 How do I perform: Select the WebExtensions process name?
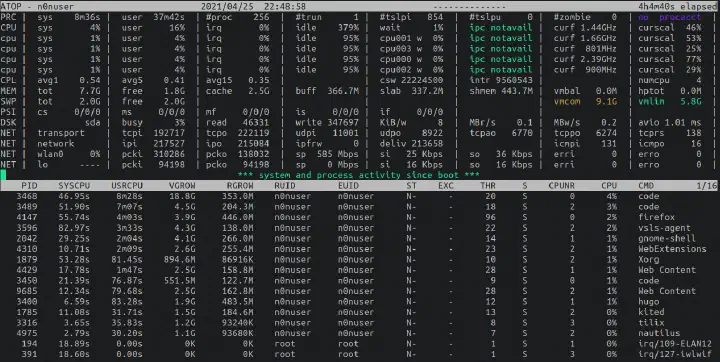click(672, 249)
